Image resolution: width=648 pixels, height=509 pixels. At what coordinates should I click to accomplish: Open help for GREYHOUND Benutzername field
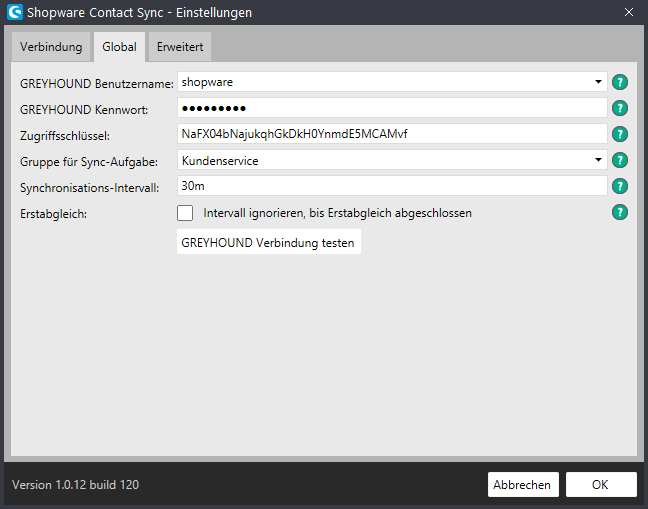(619, 83)
